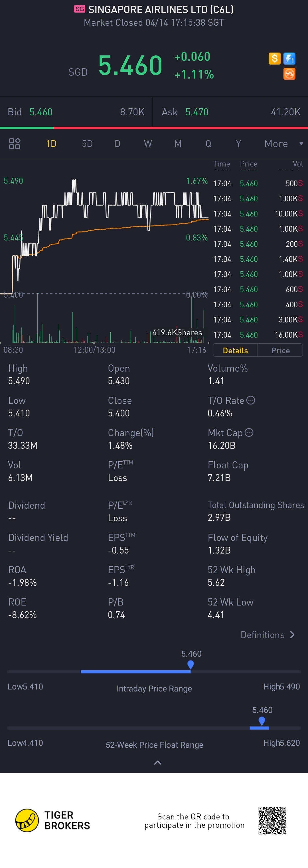Expand the More chart periods dropdown

pos(284,144)
